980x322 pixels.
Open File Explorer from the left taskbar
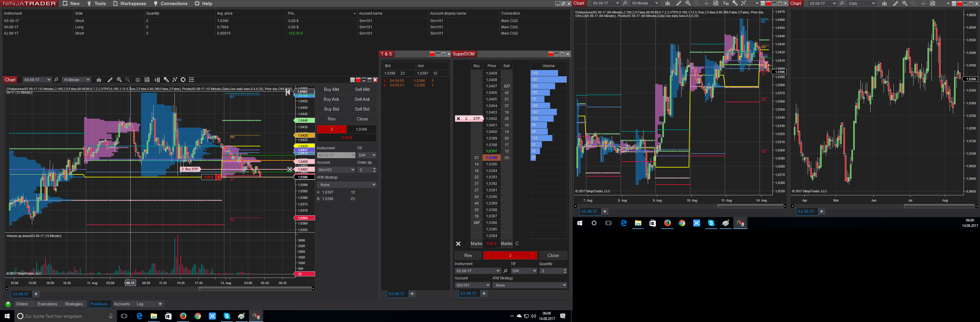(154, 316)
